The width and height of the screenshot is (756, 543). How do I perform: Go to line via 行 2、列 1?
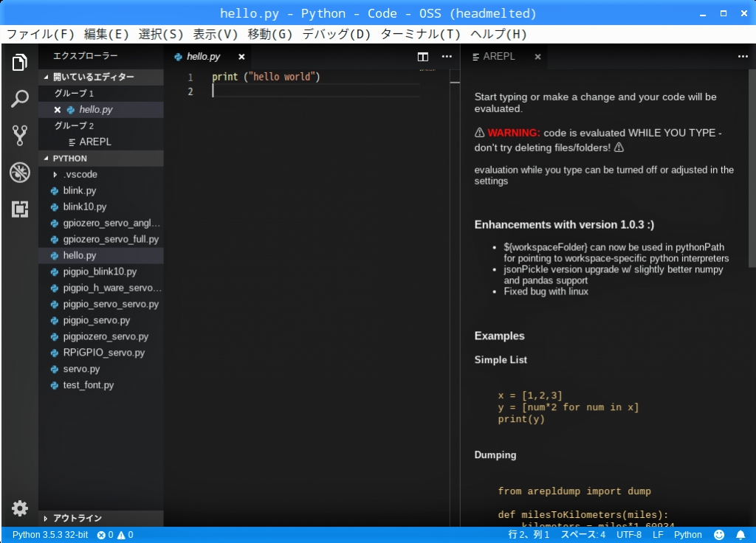click(529, 535)
